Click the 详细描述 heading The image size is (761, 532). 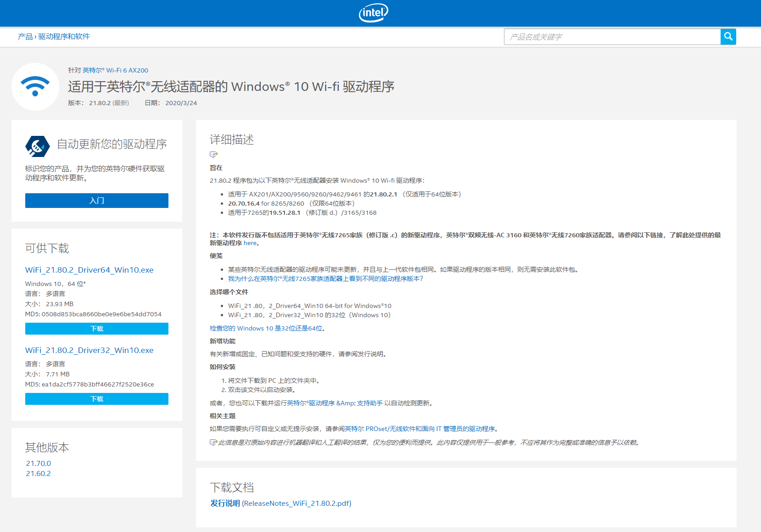click(232, 140)
